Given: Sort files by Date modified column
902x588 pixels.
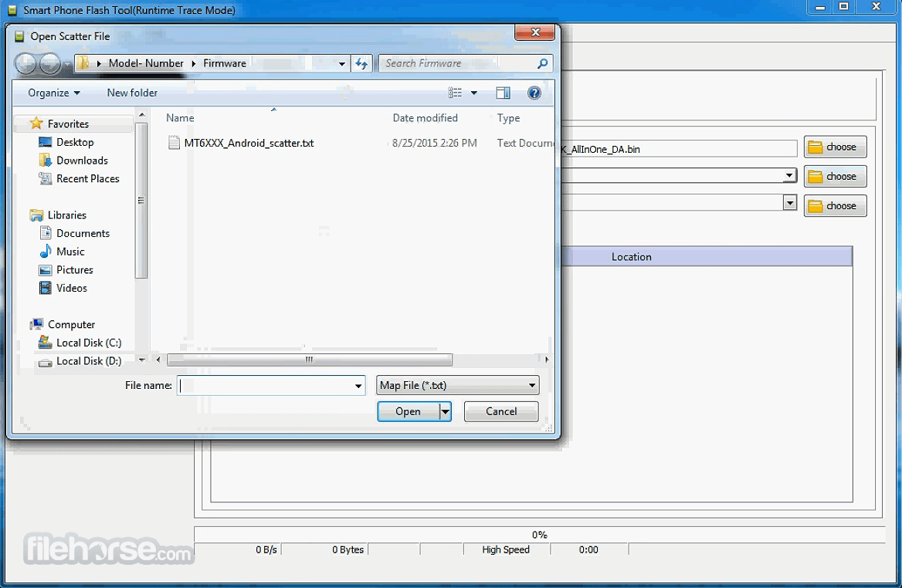Looking at the screenshot, I should click(425, 118).
